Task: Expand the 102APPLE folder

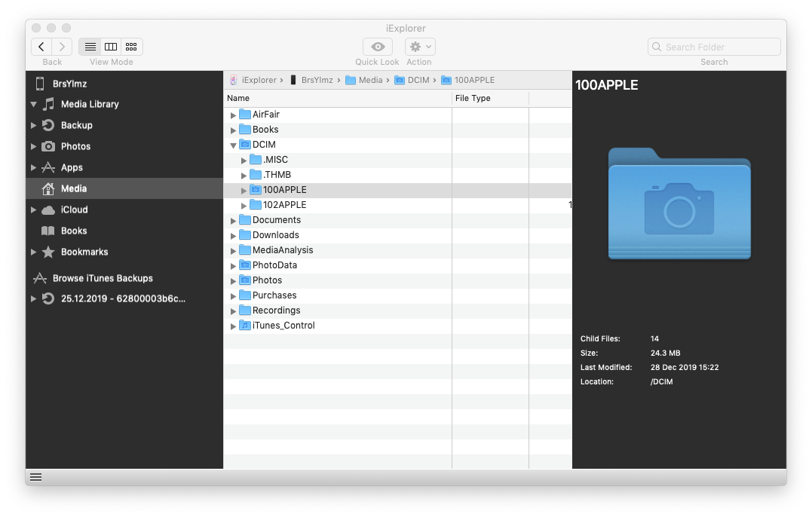Action: point(244,206)
